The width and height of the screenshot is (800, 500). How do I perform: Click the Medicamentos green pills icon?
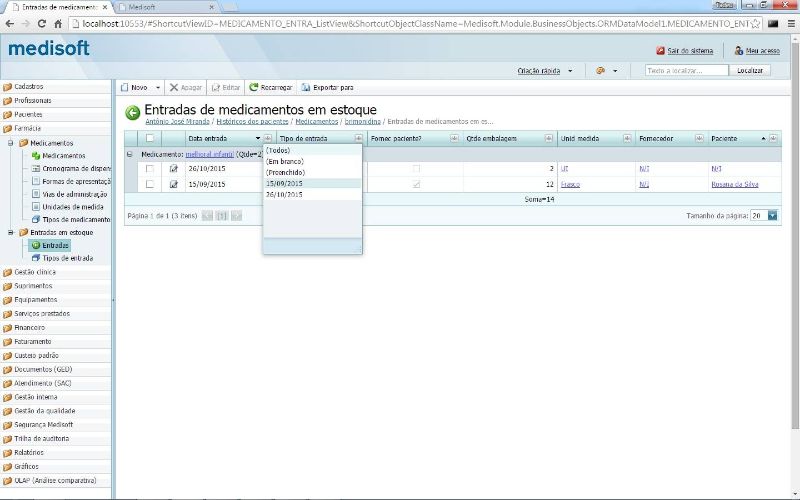click(36, 156)
